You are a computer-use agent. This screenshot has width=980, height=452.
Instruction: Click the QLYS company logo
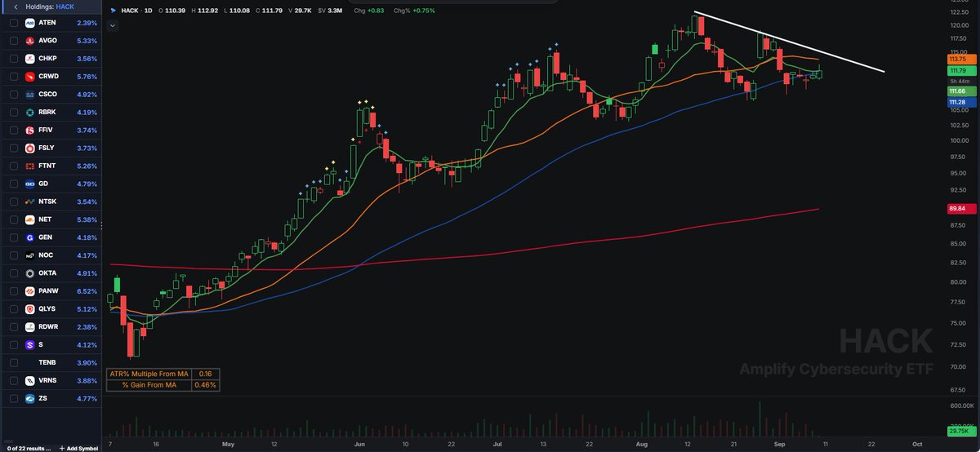(29, 309)
